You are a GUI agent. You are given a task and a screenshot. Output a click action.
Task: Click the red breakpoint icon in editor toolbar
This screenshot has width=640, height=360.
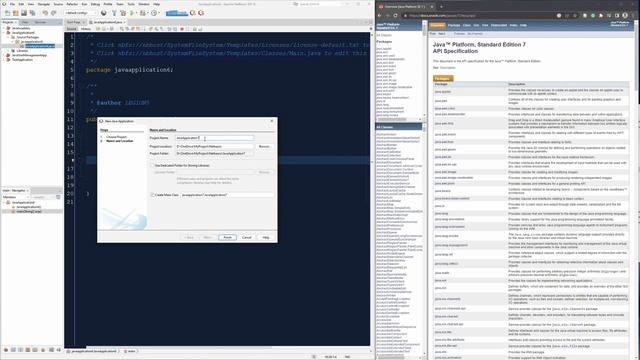tap(182, 29)
